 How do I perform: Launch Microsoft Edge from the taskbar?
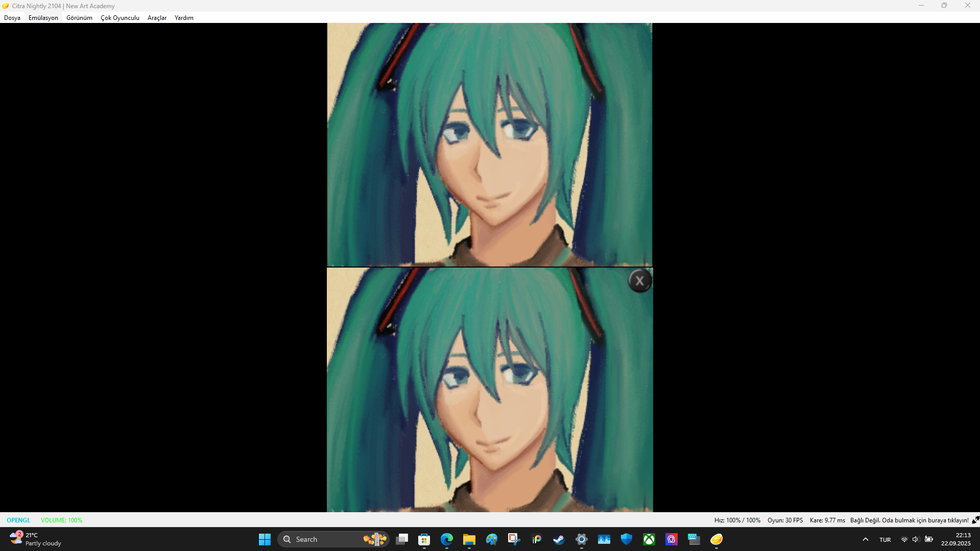click(447, 539)
